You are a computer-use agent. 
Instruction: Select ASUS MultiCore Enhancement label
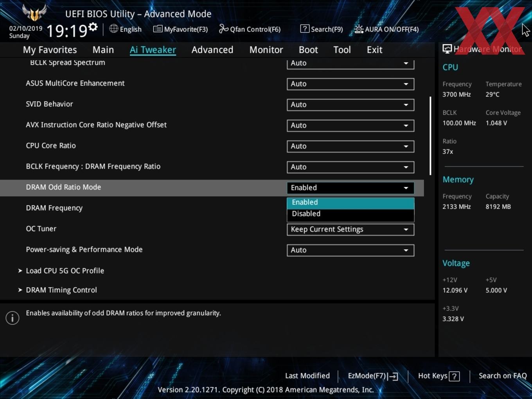(x=75, y=83)
